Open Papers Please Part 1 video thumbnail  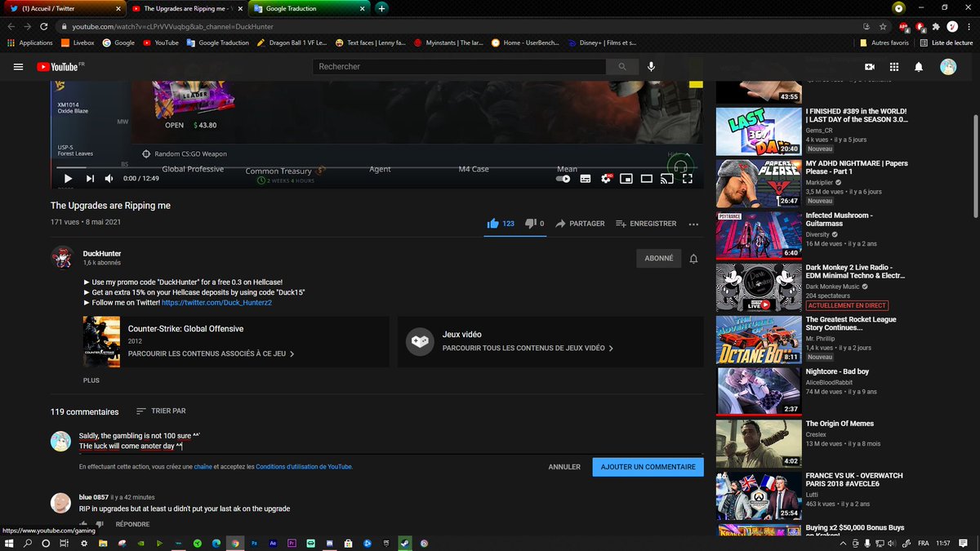759,183
